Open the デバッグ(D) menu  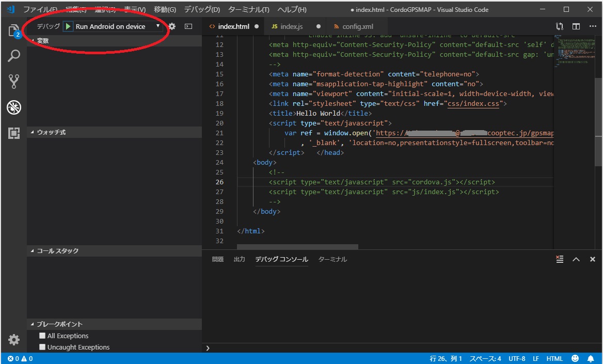click(202, 9)
